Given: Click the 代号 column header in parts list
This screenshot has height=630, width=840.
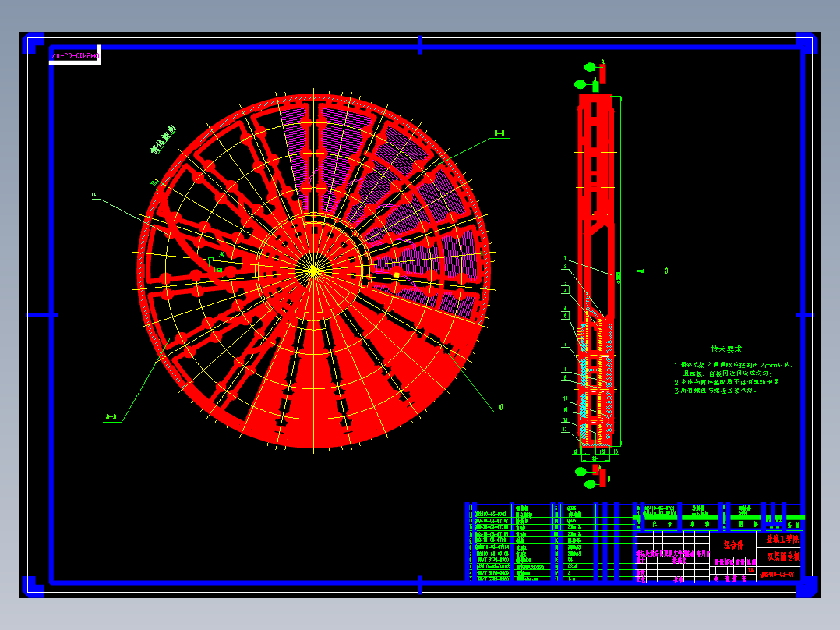Looking at the screenshot, I should point(662,524).
